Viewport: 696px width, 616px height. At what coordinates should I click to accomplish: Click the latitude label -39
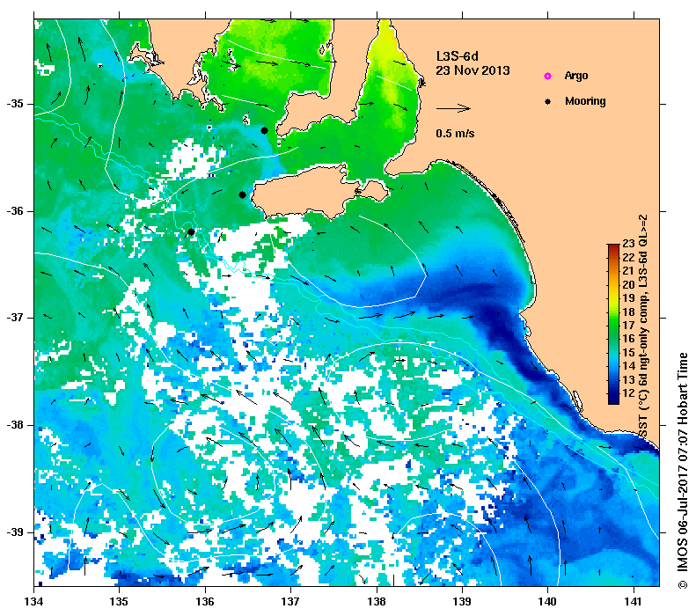pyautogui.click(x=14, y=532)
